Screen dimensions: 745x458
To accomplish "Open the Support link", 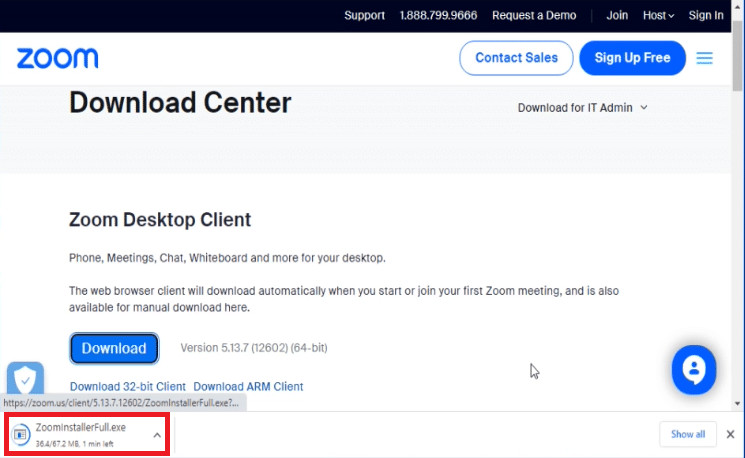I will coord(364,16).
